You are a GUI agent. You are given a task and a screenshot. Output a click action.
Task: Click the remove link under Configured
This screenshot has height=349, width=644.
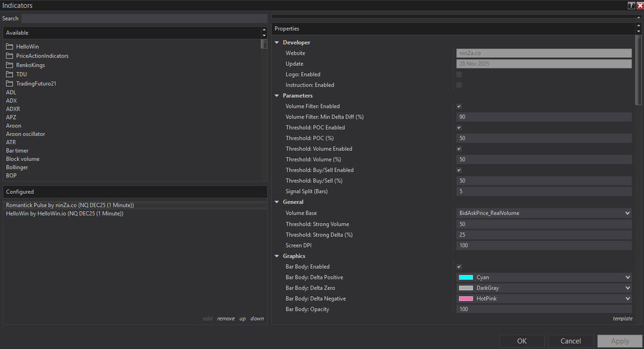pyautogui.click(x=225, y=319)
